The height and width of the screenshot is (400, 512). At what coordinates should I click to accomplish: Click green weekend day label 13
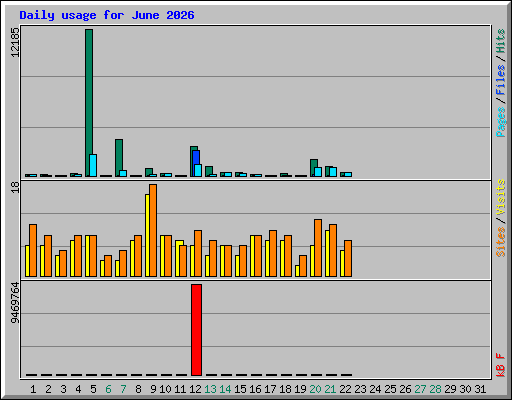(x=210, y=389)
